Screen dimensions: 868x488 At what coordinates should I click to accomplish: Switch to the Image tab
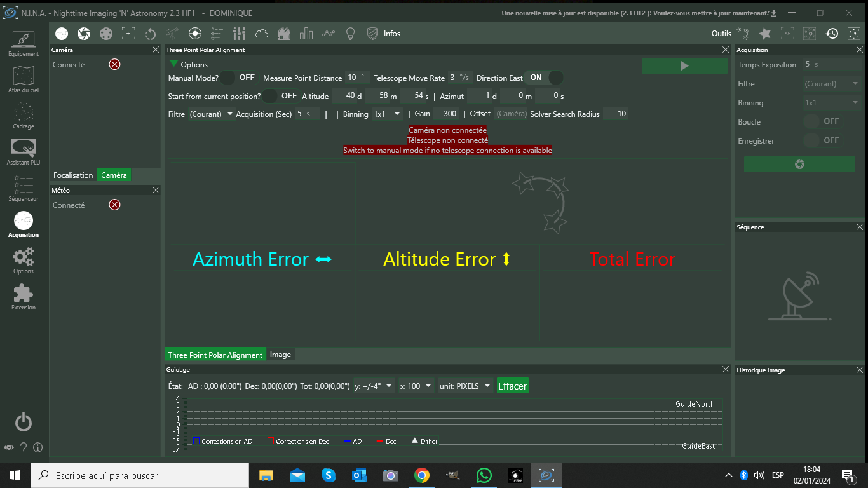280,355
